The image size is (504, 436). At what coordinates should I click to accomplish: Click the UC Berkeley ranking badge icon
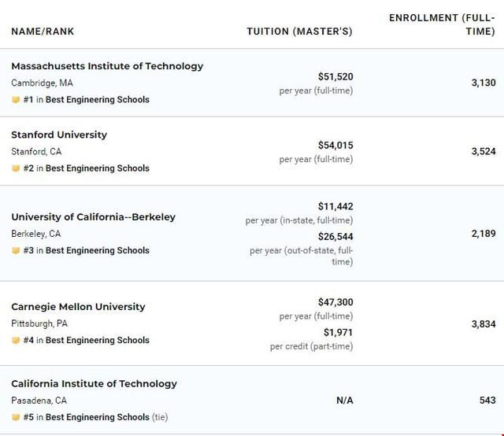click(16, 251)
